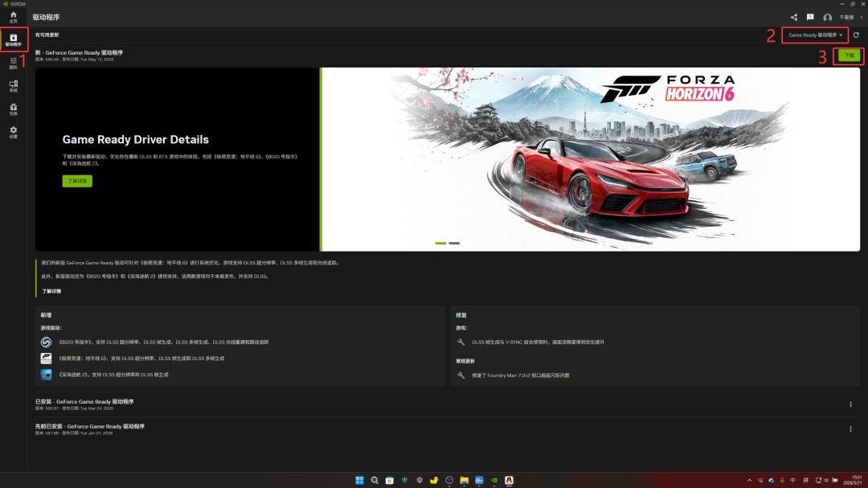This screenshot has height=488, width=868.
Task: Toggle the 中 input method indicator
Action: [792, 480]
